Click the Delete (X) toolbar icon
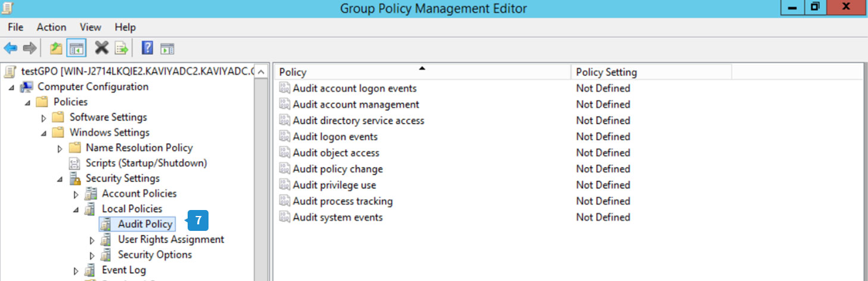This screenshot has width=868, height=281. tap(102, 48)
